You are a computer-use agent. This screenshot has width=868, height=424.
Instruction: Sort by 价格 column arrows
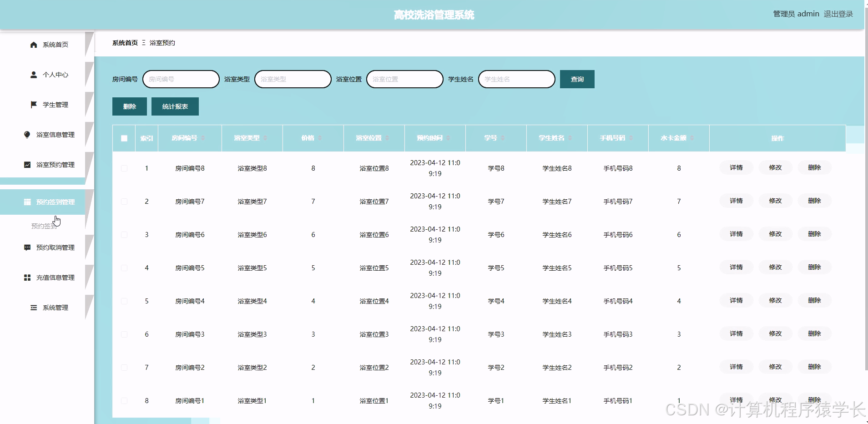pos(320,138)
